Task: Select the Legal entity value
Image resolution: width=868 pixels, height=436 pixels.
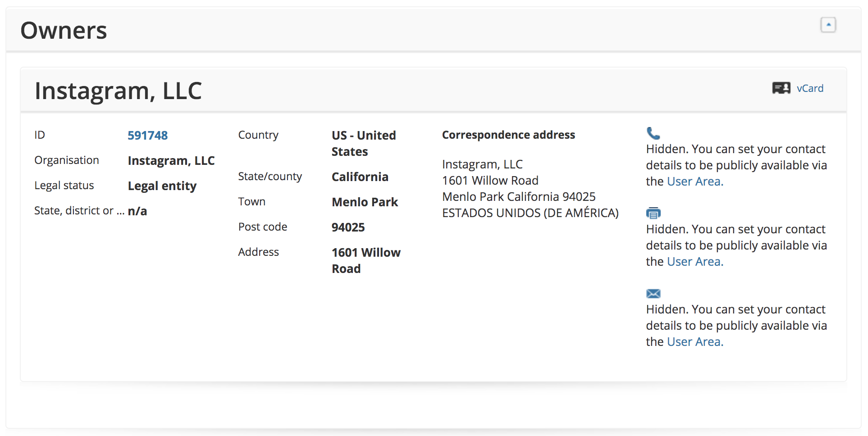Action: pos(162,186)
